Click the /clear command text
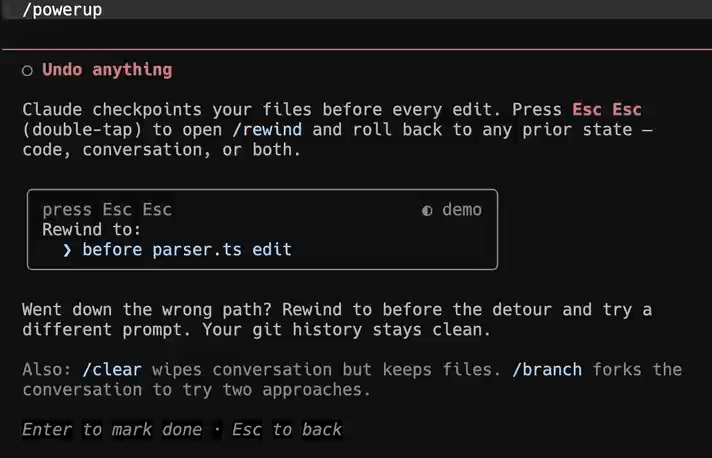 [112, 369]
